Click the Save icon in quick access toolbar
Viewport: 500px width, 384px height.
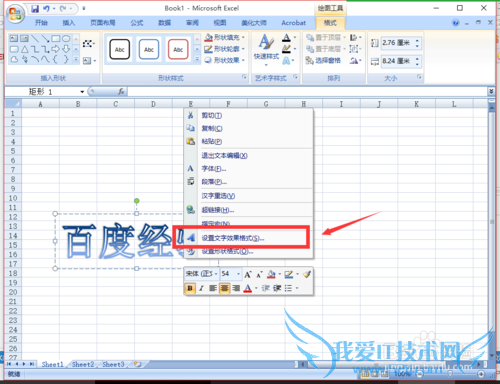tap(35, 9)
